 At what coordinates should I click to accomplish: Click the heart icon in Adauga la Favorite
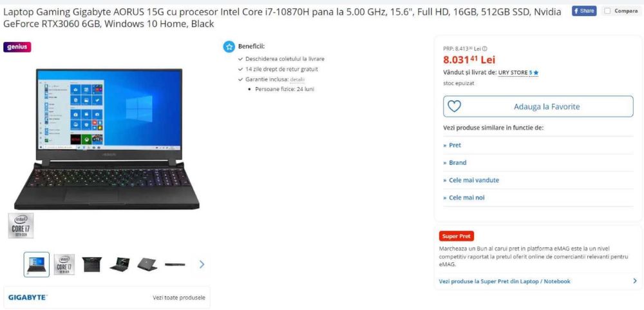454,106
